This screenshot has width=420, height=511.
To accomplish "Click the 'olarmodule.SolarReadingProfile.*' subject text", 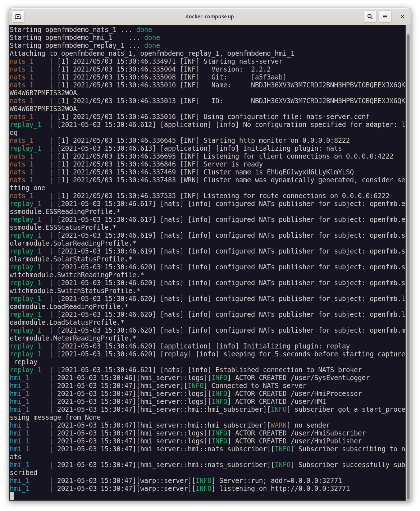I will [x=73, y=243].
